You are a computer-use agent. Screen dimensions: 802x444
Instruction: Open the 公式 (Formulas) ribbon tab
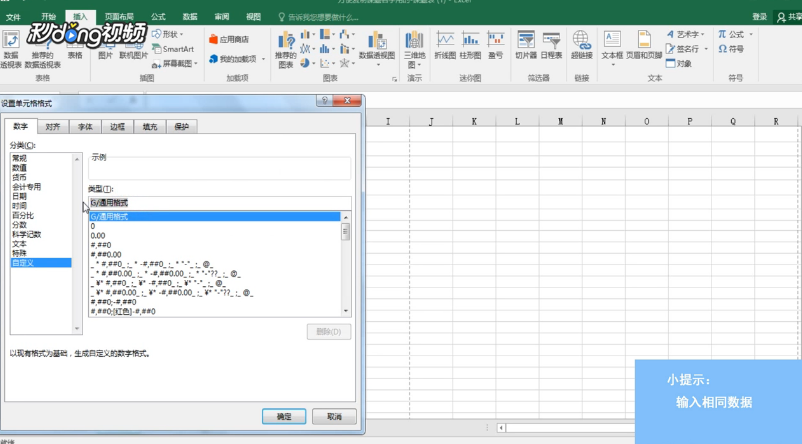pos(158,17)
